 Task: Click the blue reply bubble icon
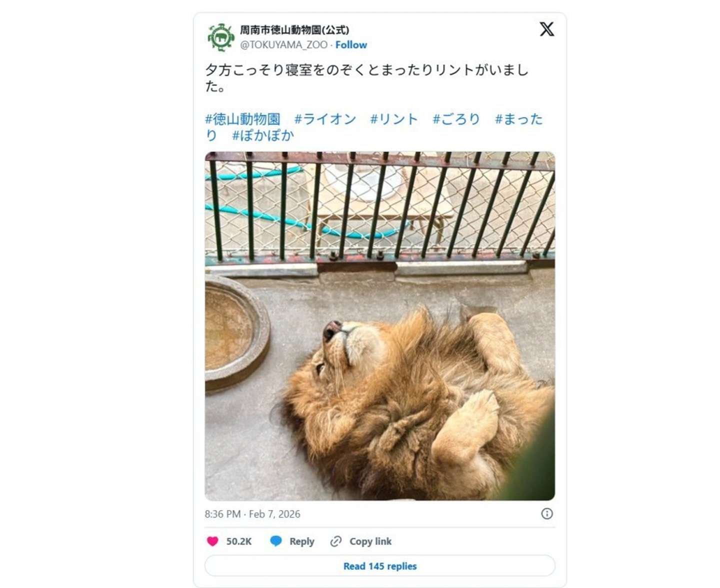coord(275,541)
